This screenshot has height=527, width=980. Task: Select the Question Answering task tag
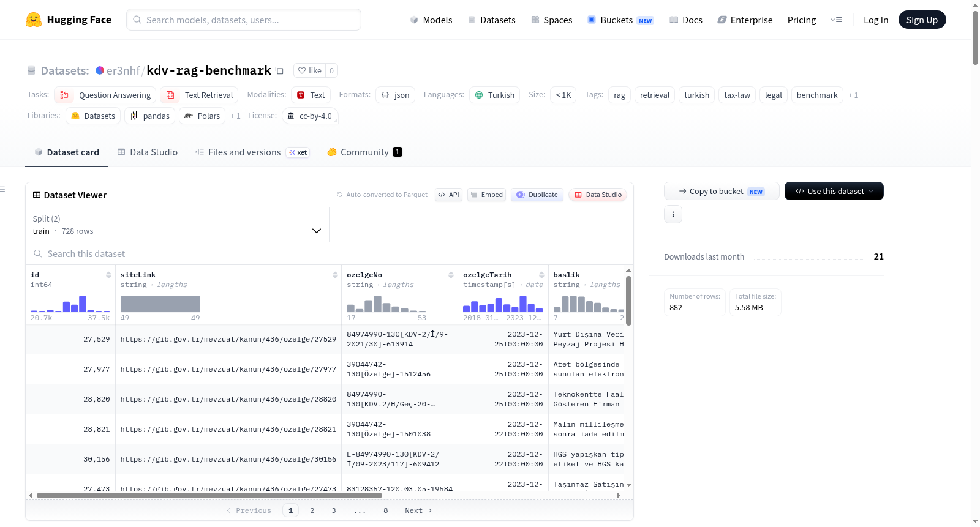click(x=105, y=95)
